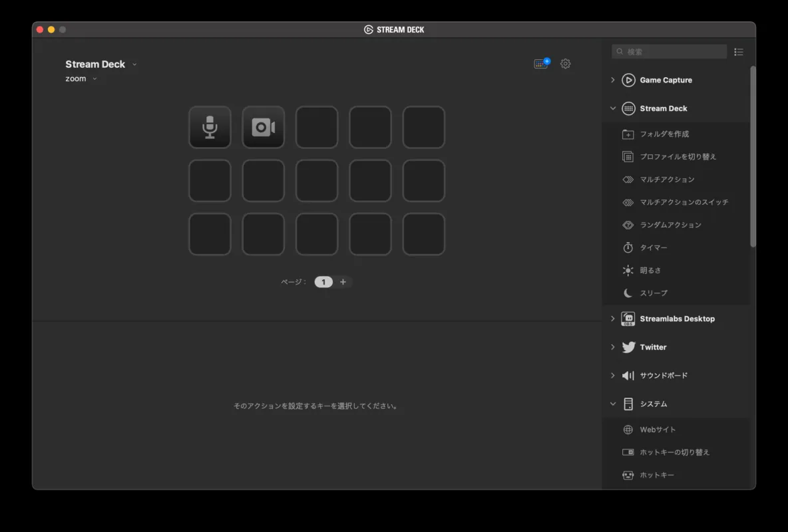Click the サウンドボード speaker icon
Viewport: 788px width, 532px height.
pos(628,375)
